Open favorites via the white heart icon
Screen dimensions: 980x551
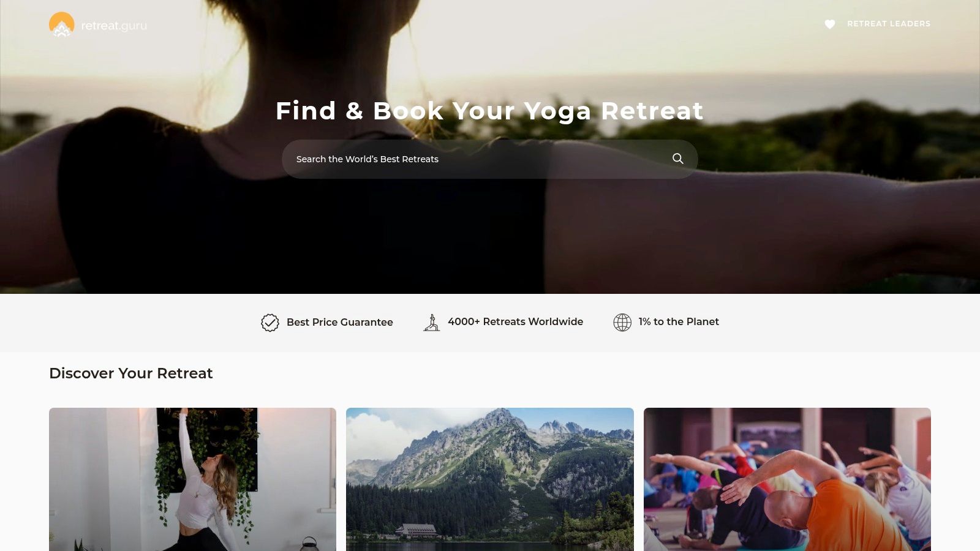(830, 24)
